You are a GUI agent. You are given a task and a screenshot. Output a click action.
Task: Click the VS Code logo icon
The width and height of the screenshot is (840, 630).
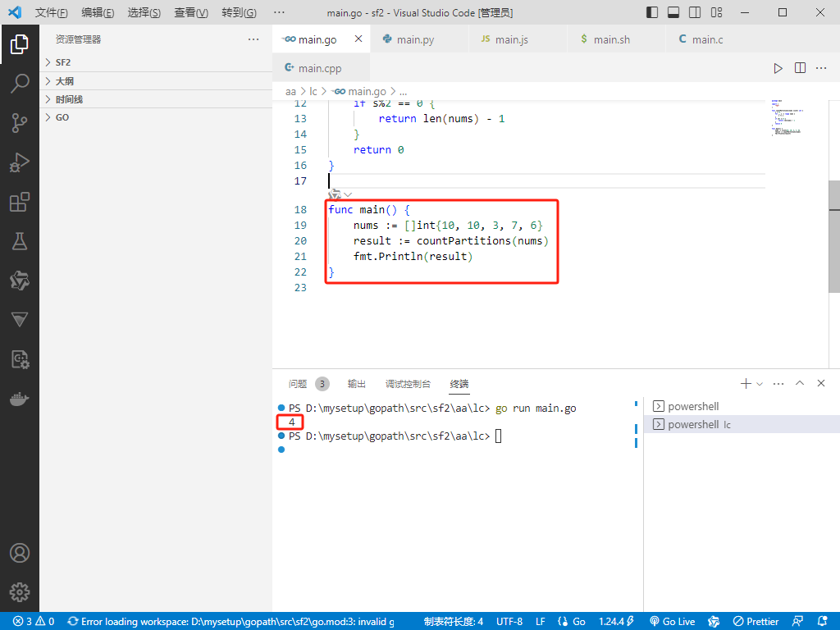[x=15, y=12]
